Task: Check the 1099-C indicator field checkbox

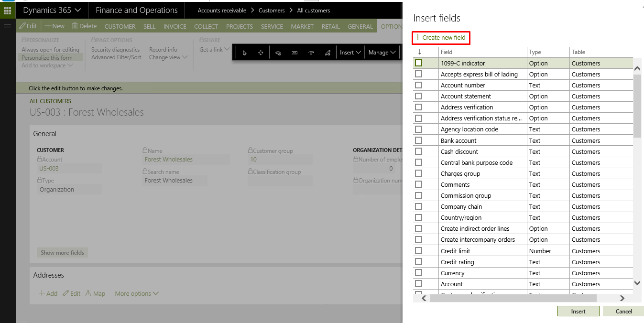Action: pos(419,63)
